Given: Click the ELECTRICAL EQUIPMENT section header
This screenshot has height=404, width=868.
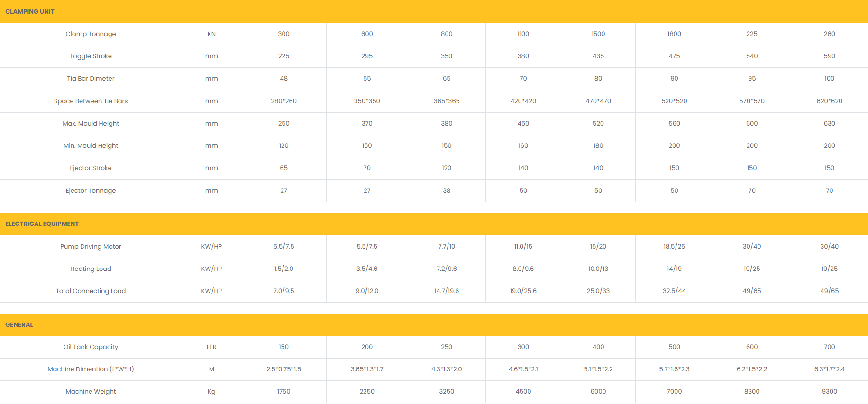Looking at the screenshot, I should click(42, 224).
